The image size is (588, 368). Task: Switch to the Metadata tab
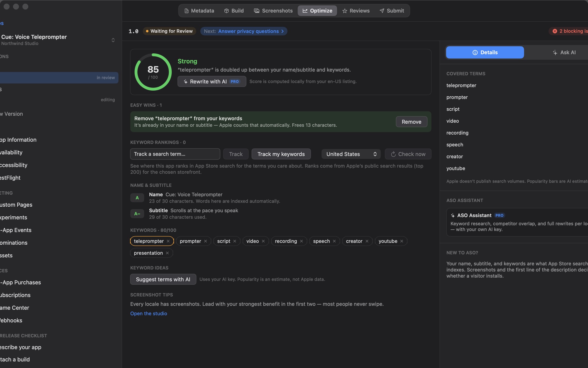pos(199,11)
